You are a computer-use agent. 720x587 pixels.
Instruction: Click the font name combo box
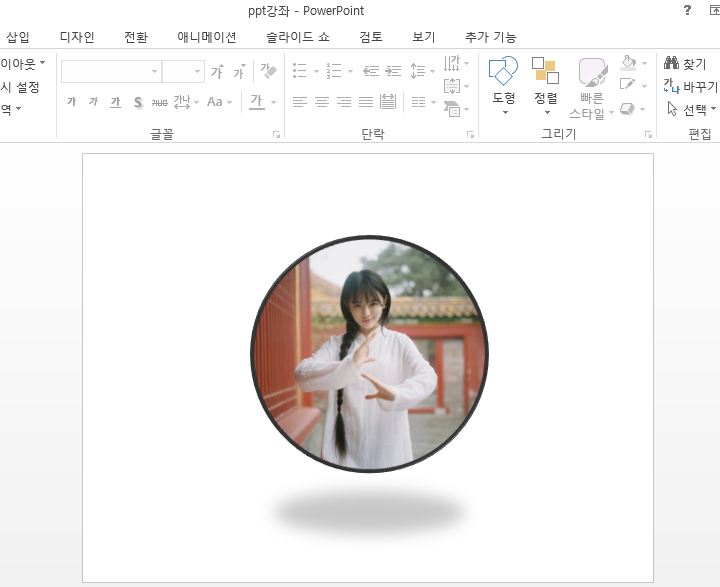point(111,72)
